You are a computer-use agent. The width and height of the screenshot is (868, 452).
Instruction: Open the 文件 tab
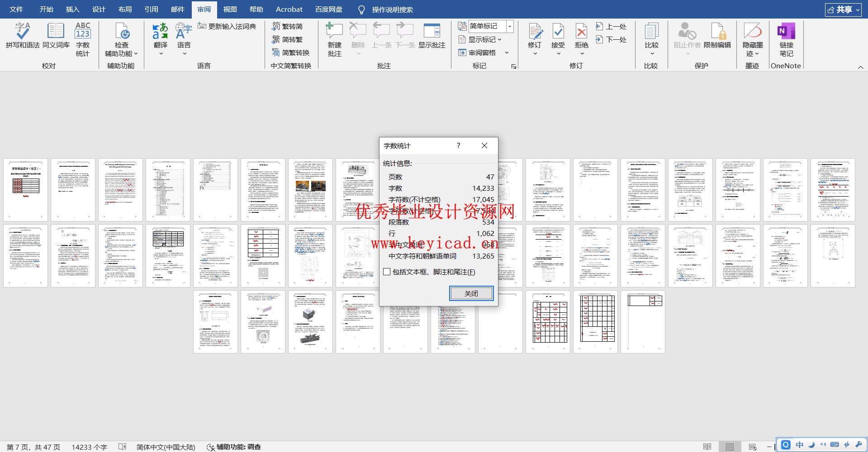point(16,9)
